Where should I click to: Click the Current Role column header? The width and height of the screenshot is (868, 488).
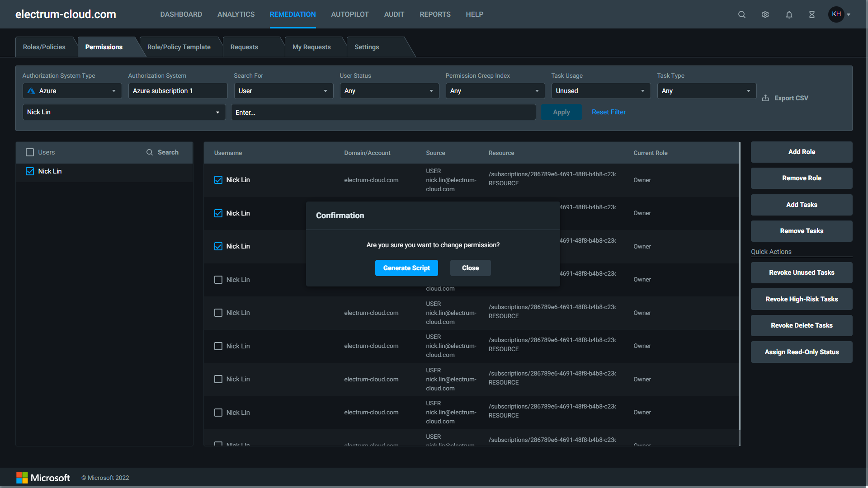[650, 153]
